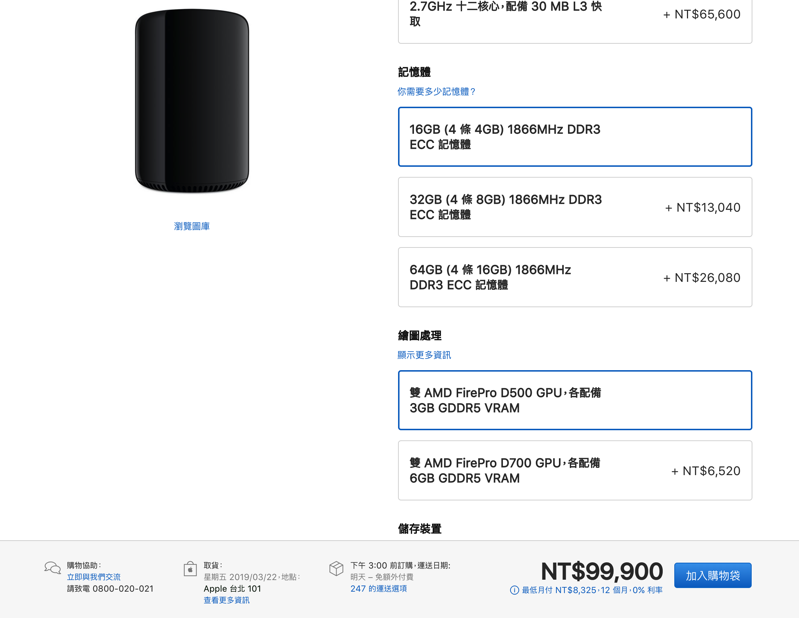Screen dimensions: 799x618
Task: Open '查看更多資訊' pickup details link
Action: click(227, 600)
